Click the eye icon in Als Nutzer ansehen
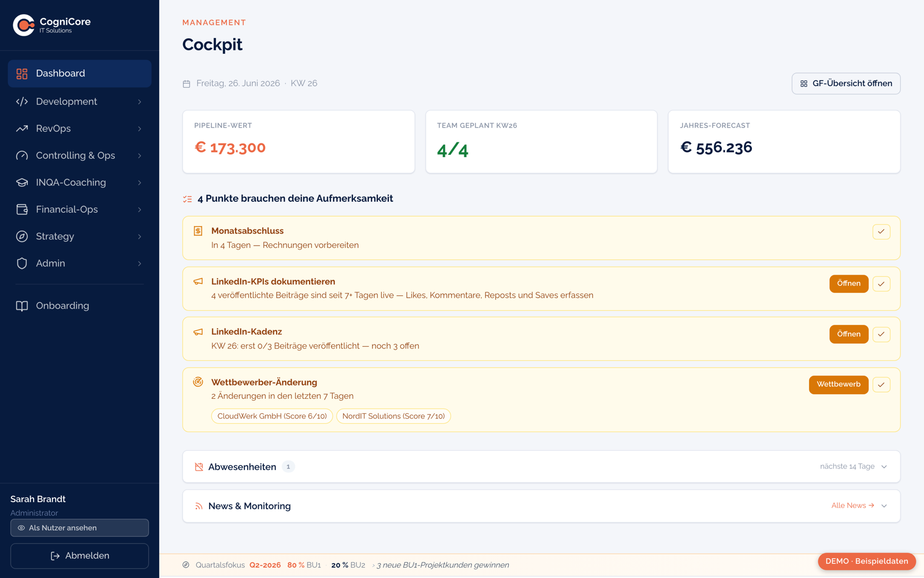Viewport: 924px width, 578px height. point(21,528)
